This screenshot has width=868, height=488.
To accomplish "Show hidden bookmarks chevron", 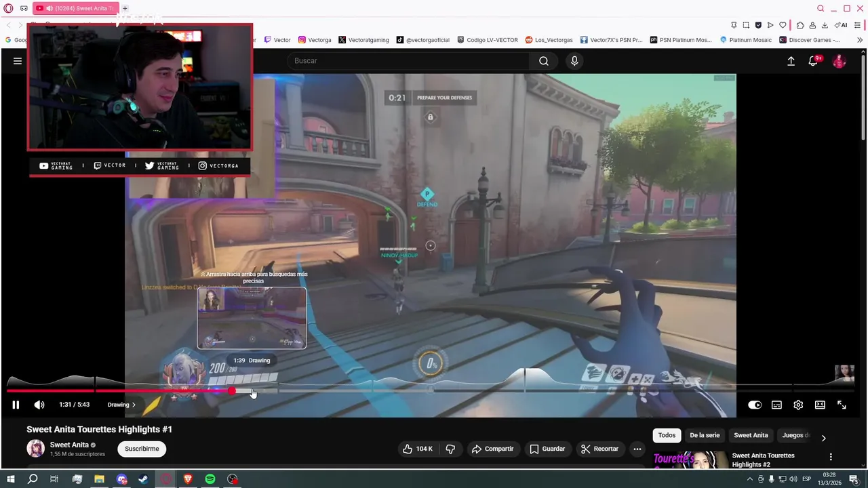I will click(860, 40).
